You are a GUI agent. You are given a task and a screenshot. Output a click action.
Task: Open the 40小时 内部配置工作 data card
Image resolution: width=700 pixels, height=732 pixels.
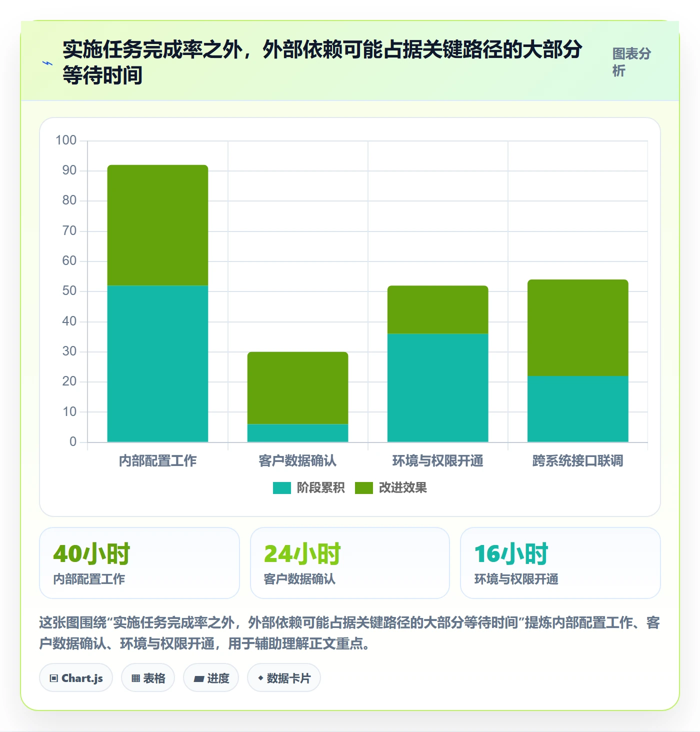tap(139, 563)
